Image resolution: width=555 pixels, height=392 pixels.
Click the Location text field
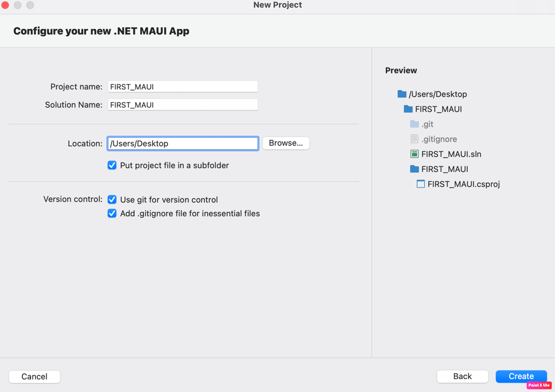182,143
